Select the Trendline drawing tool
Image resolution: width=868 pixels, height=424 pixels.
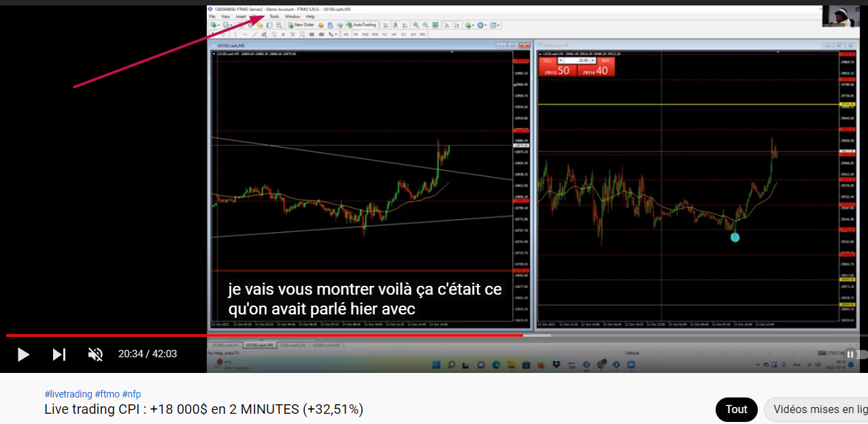255,34
